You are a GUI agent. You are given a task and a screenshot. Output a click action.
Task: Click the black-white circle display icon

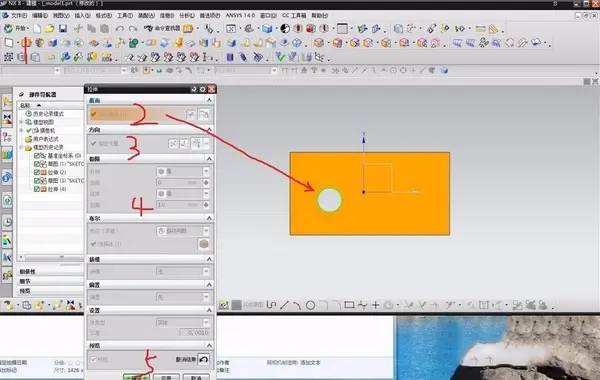285,29
